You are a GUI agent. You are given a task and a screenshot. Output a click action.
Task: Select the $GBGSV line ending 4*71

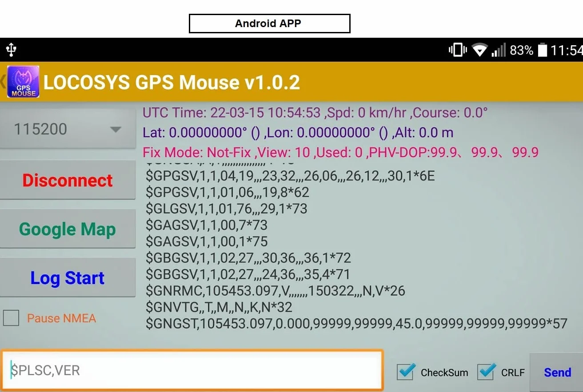coord(248,274)
